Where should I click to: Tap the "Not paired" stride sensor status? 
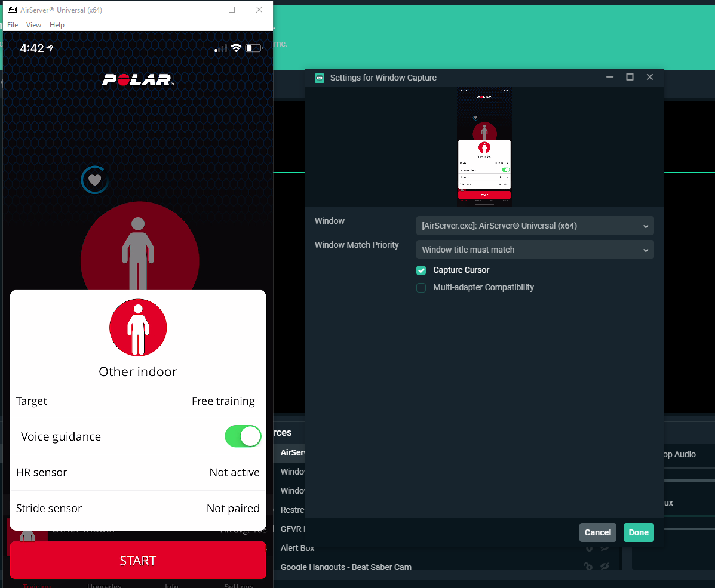tap(233, 508)
